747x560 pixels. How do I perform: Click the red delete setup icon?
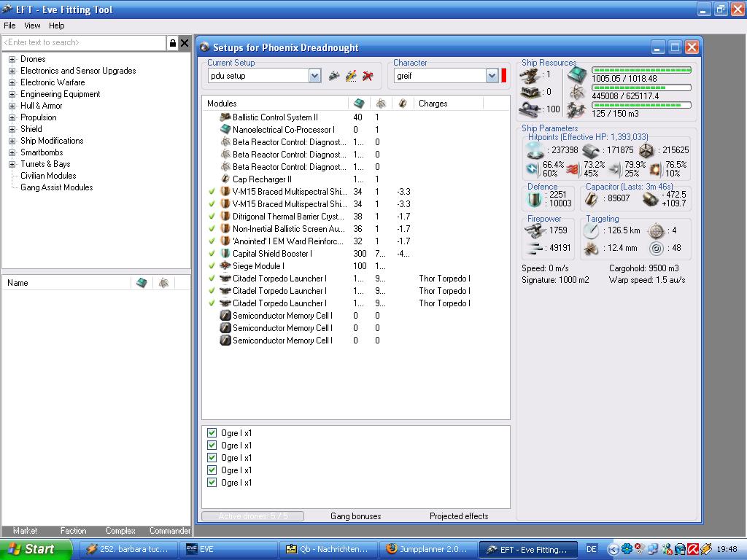[368, 76]
